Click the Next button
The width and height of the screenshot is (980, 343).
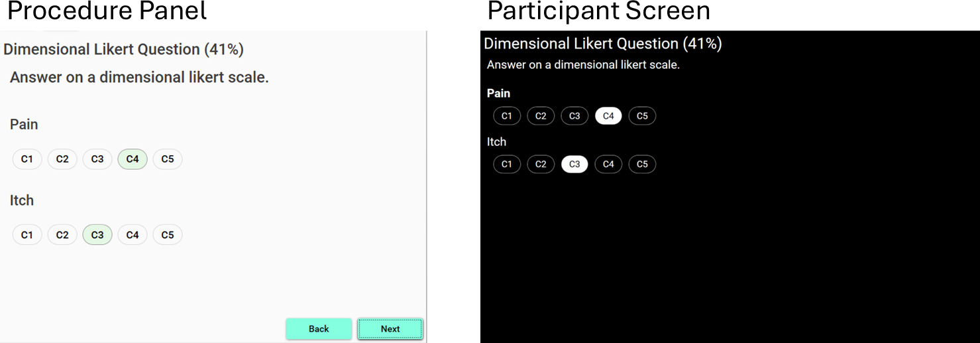tap(390, 329)
